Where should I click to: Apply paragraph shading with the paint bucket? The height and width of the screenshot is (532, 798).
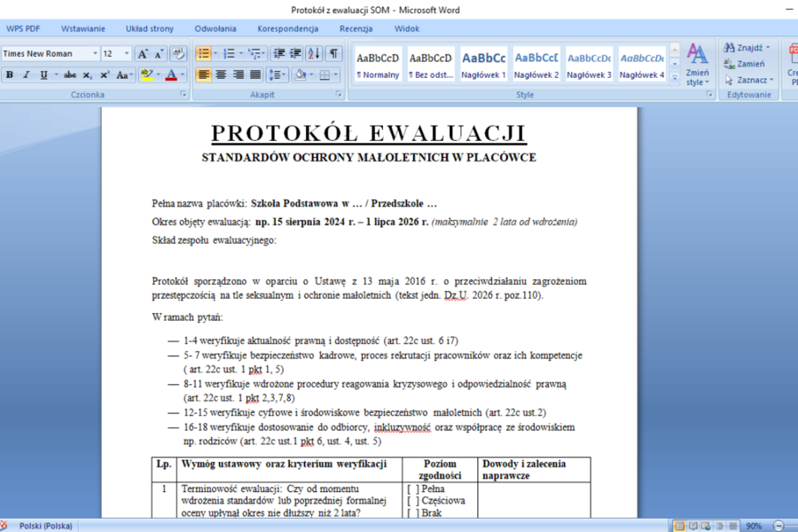click(x=301, y=74)
